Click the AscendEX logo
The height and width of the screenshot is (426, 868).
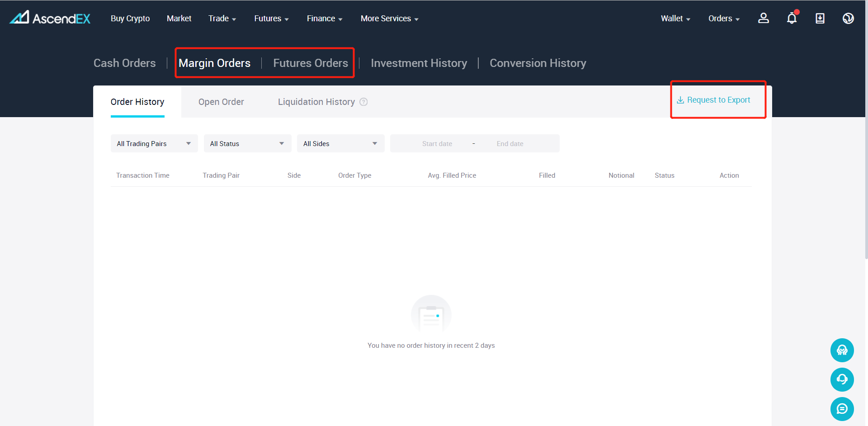[50, 18]
